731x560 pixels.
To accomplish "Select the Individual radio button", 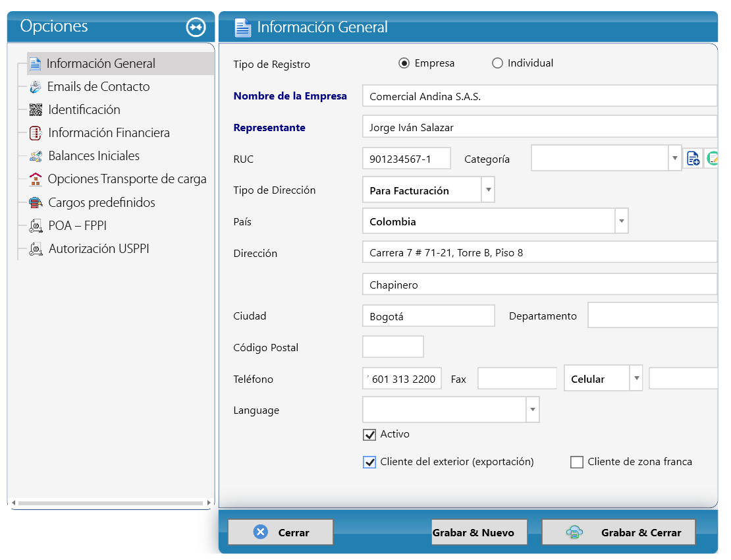I will (x=497, y=63).
